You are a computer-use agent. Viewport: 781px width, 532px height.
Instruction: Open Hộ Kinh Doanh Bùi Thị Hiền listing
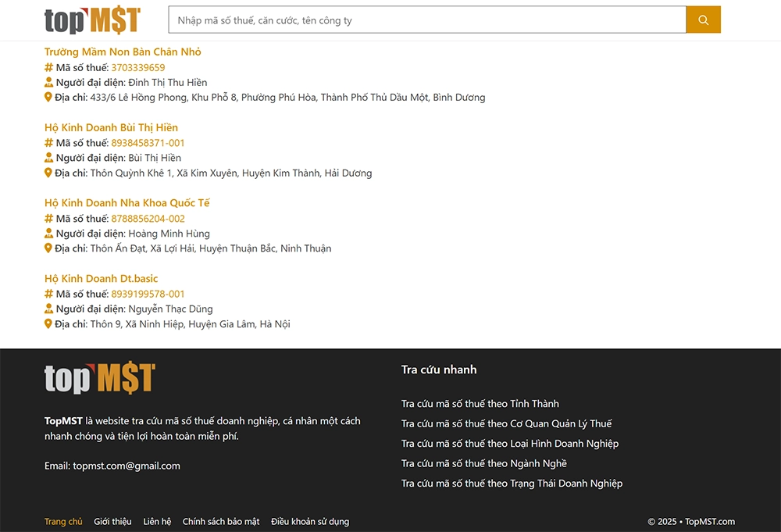point(111,127)
